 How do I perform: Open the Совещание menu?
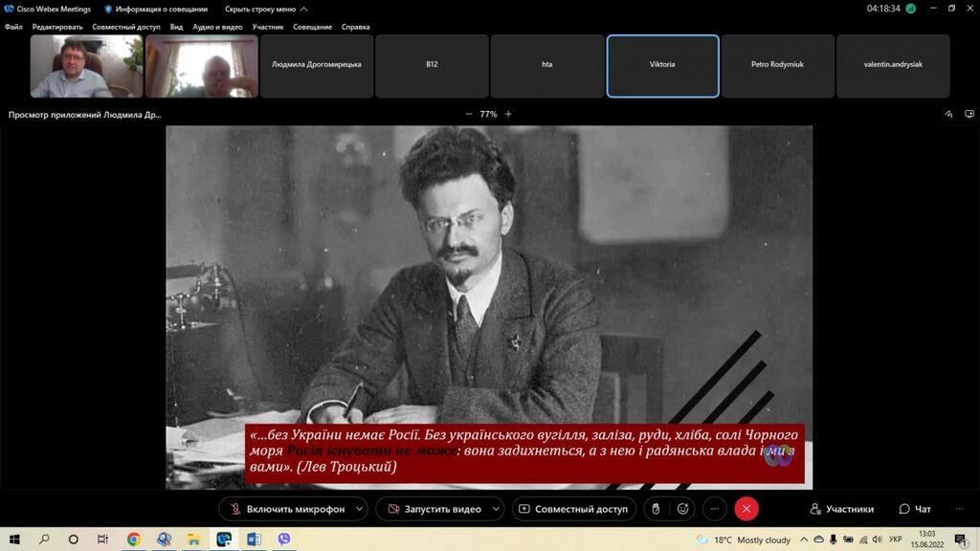click(313, 27)
